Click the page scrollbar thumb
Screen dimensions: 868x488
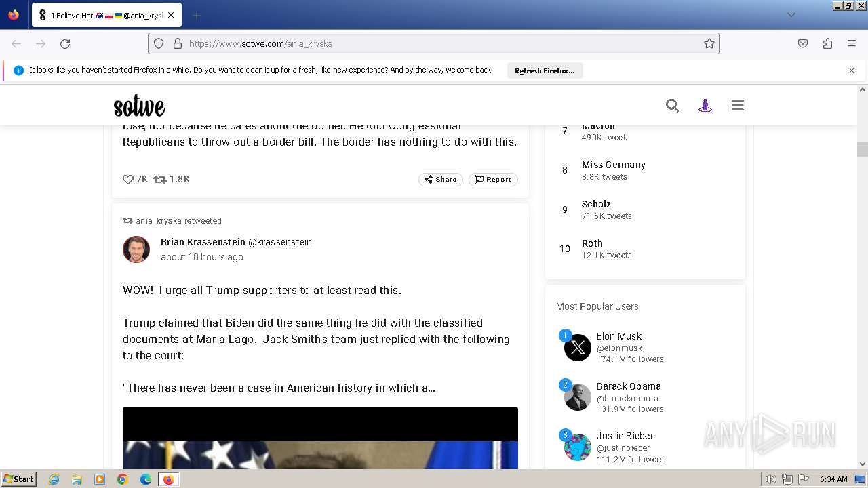(x=863, y=149)
